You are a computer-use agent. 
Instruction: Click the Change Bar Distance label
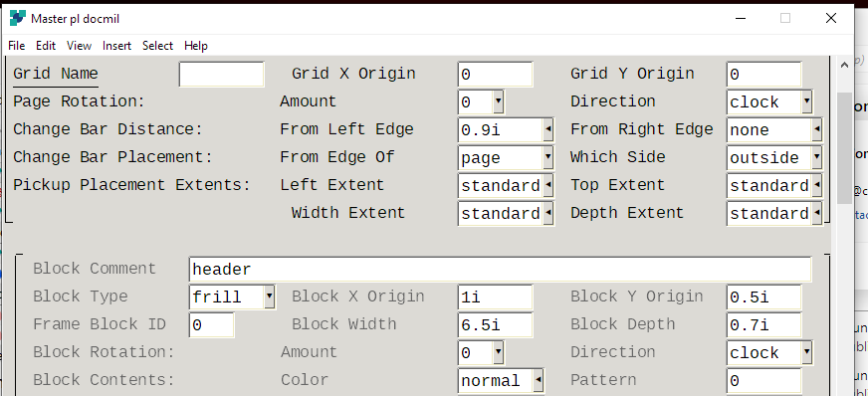click(108, 129)
